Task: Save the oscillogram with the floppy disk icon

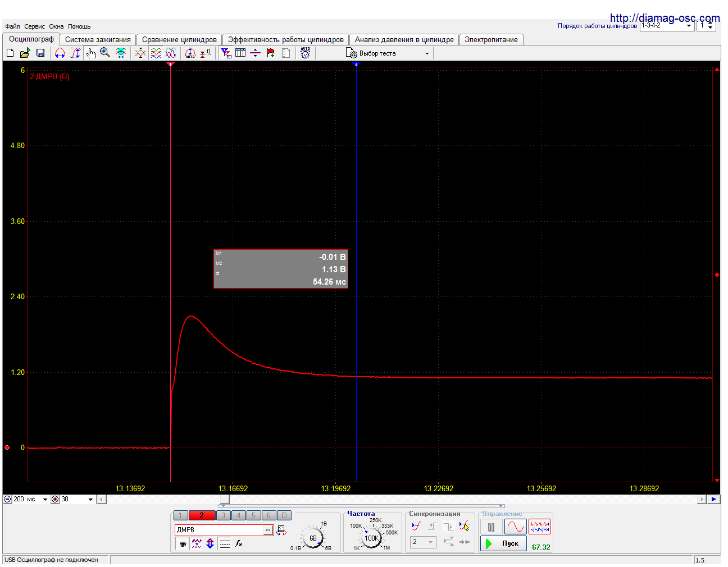Action: (40, 53)
